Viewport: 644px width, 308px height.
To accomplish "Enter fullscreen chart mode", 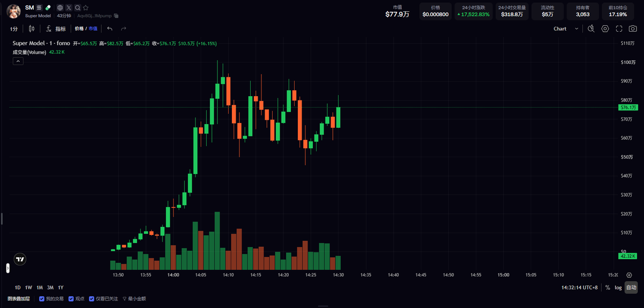I will point(619,28).
